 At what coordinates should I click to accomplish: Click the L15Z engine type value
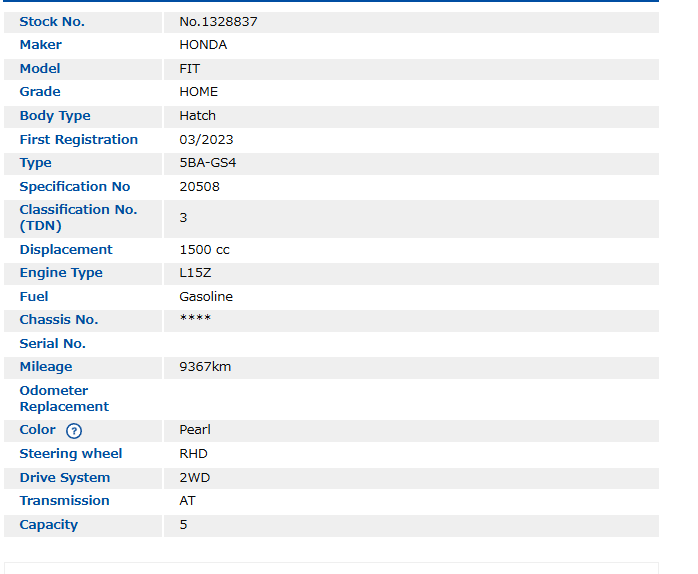197,273
